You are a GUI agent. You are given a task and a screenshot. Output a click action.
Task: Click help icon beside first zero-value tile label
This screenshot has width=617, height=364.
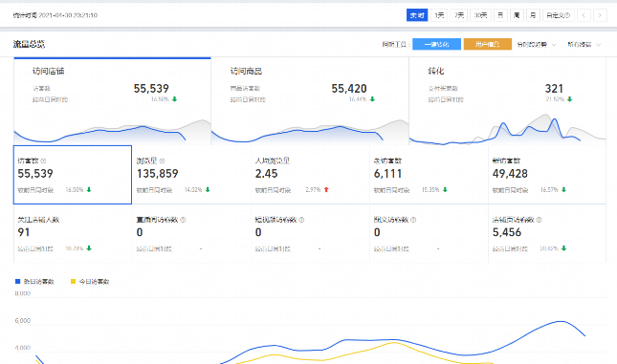click(183, 220)
